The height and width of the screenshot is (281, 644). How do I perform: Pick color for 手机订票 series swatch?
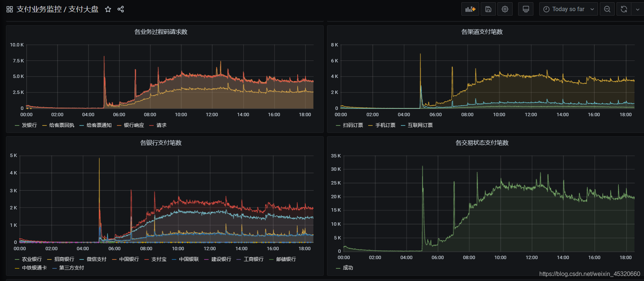tap(370, 126)
